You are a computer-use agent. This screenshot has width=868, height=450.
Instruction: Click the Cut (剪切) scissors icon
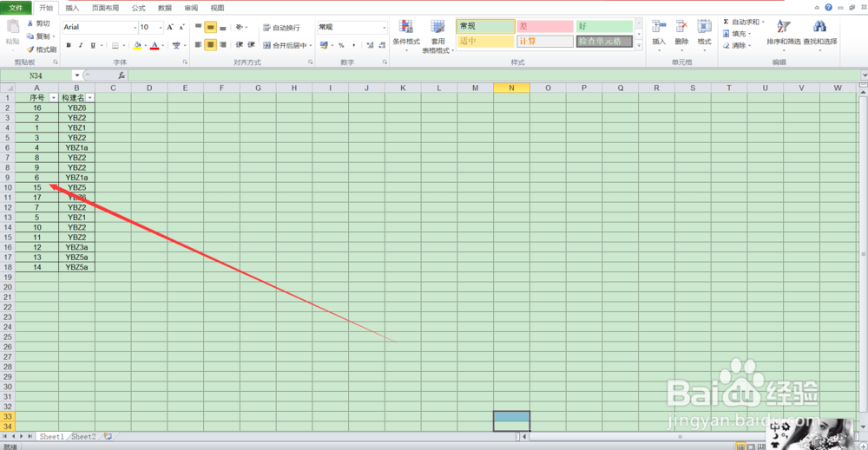pyautogui.click(x=30, y=23)
